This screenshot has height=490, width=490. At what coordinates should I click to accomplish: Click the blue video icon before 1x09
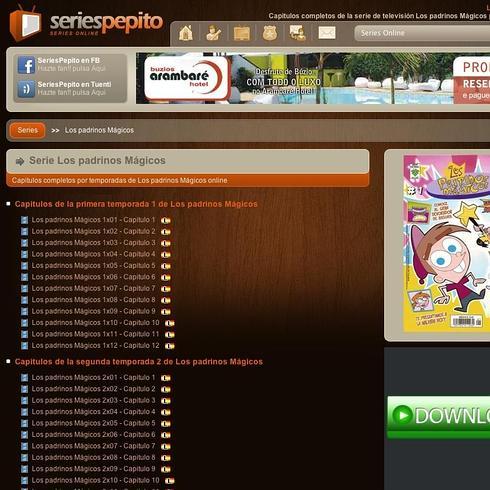[24, 311]
